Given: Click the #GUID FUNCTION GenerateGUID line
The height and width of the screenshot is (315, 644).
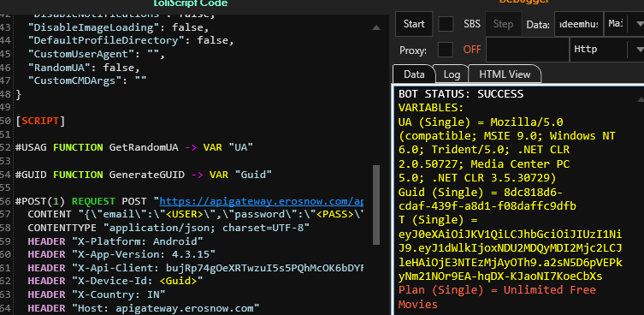Looking at the screenshot, I should click(144, 175).
